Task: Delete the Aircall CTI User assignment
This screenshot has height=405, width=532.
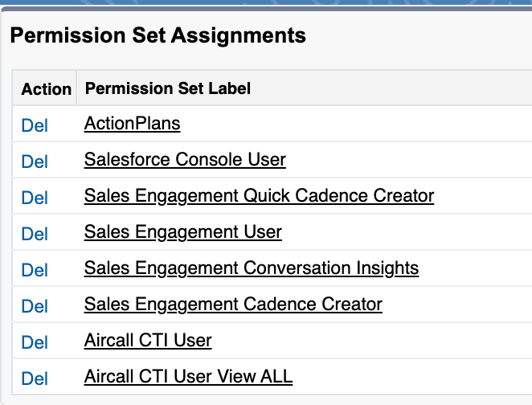Action: coord(35,342)
